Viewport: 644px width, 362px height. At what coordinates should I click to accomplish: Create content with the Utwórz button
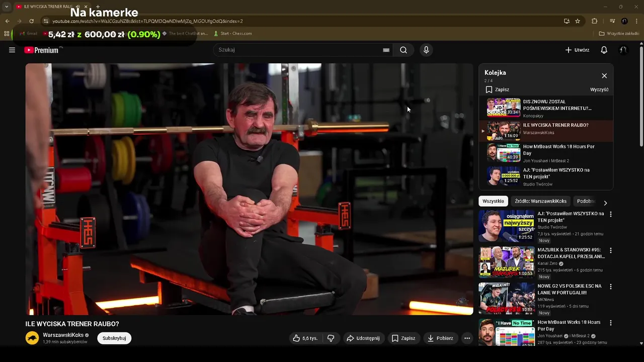(x=577, y=50)
